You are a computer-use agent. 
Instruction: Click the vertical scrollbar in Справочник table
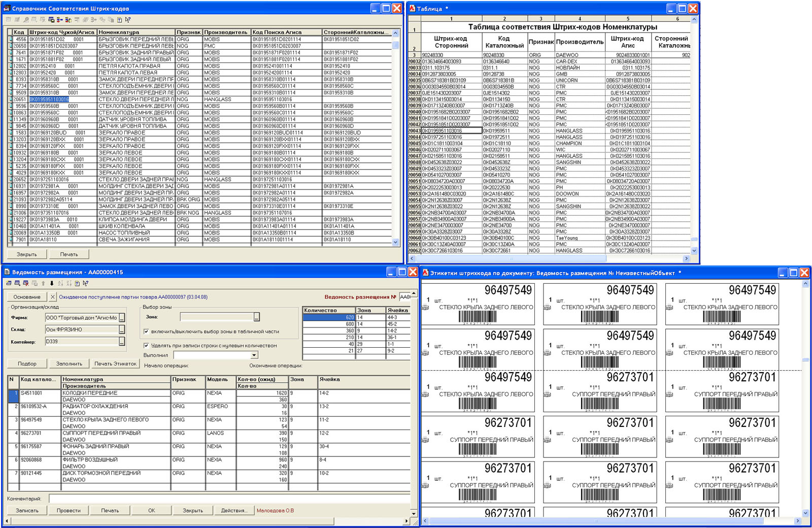pos(396,138)
